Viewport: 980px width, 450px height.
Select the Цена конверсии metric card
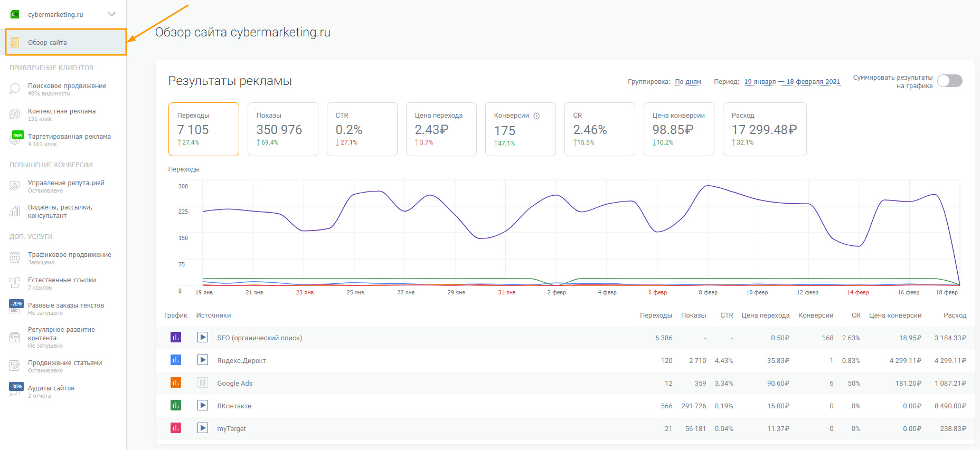(x=679, y=129)
